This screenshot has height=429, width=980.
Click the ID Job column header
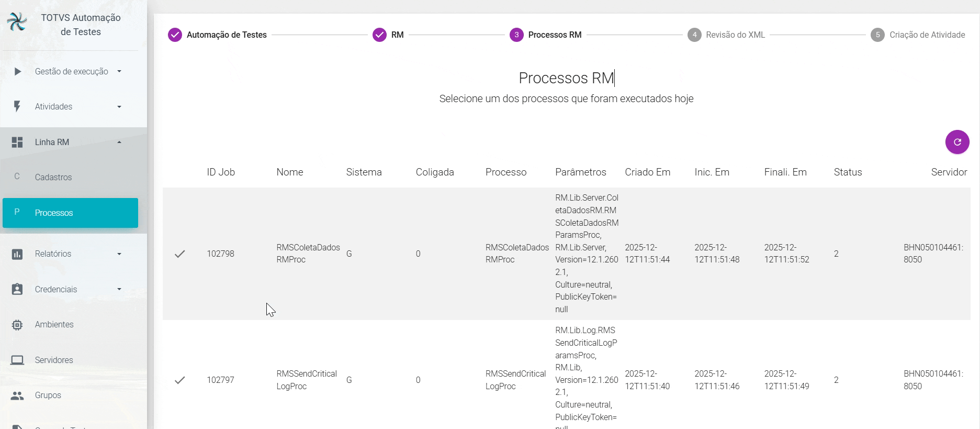pos(221,172)
